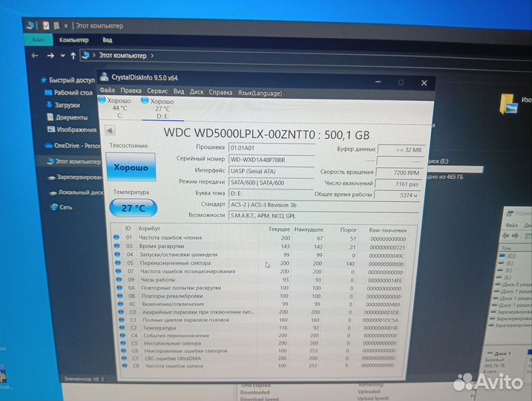Screen dimensions: 532x401
Task: Click the Хорошо health status button
Action: click(x=131, y=167)
